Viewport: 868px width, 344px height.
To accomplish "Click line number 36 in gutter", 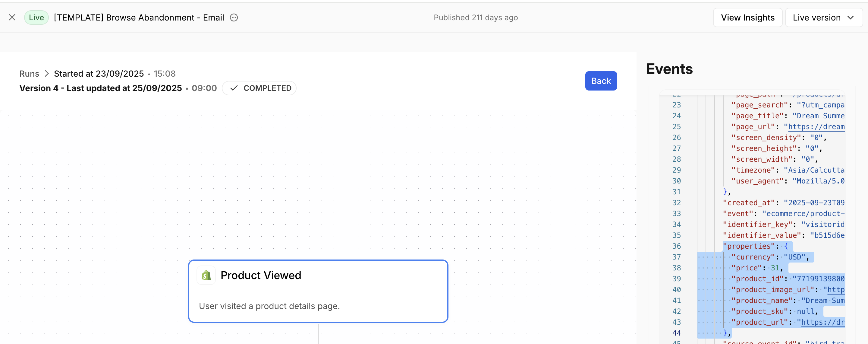I will coord(676,246).
